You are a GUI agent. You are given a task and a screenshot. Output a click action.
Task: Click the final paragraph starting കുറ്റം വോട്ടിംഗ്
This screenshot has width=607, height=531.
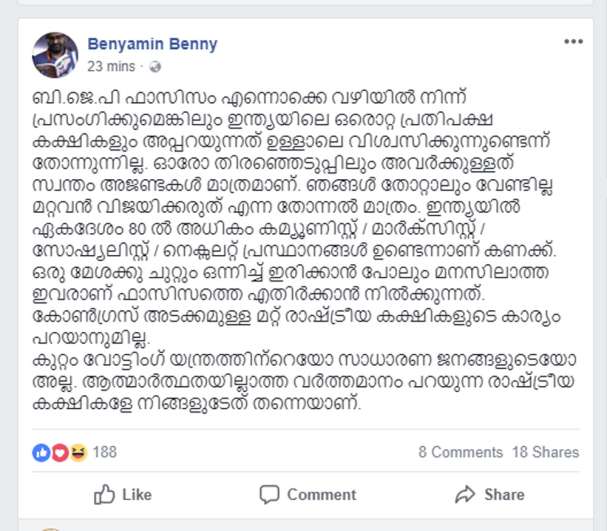click(x=304, y=382)
